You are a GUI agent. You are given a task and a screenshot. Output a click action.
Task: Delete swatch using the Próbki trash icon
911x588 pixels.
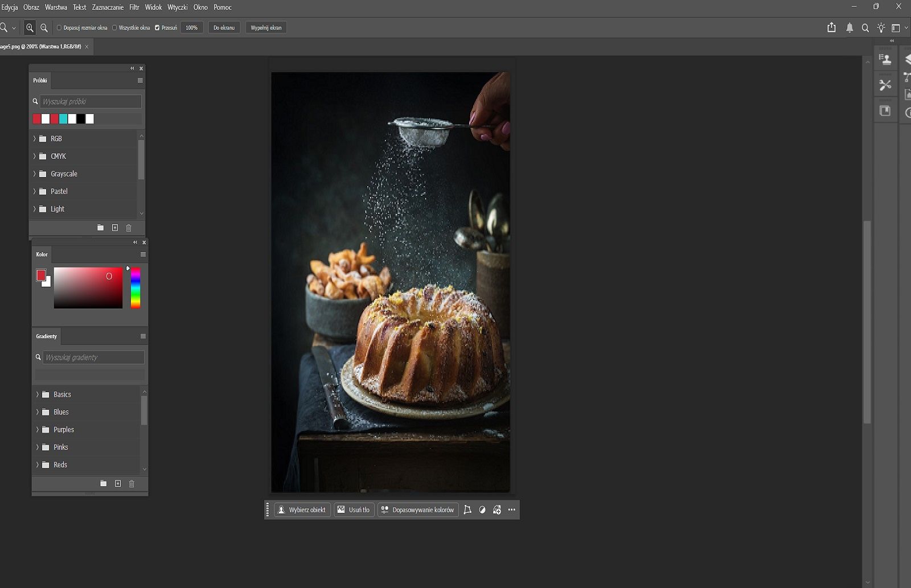(x=129, y=228)
